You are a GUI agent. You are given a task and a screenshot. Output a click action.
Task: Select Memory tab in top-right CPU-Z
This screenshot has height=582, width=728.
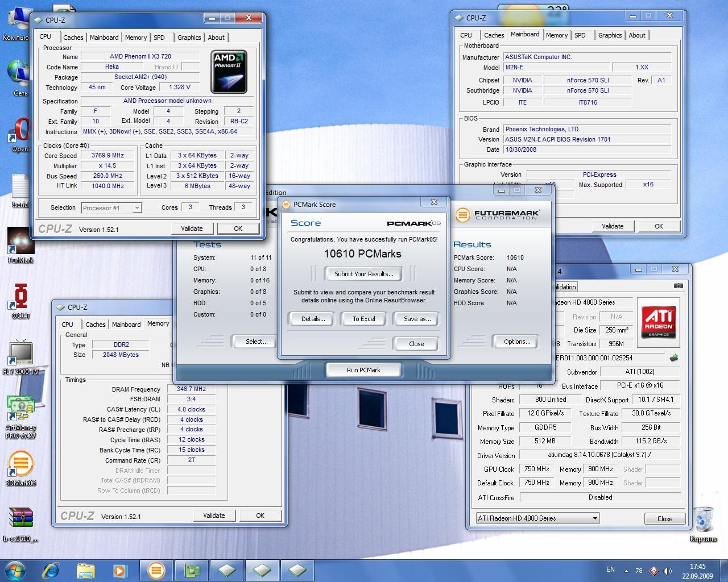tap(556, 35)
